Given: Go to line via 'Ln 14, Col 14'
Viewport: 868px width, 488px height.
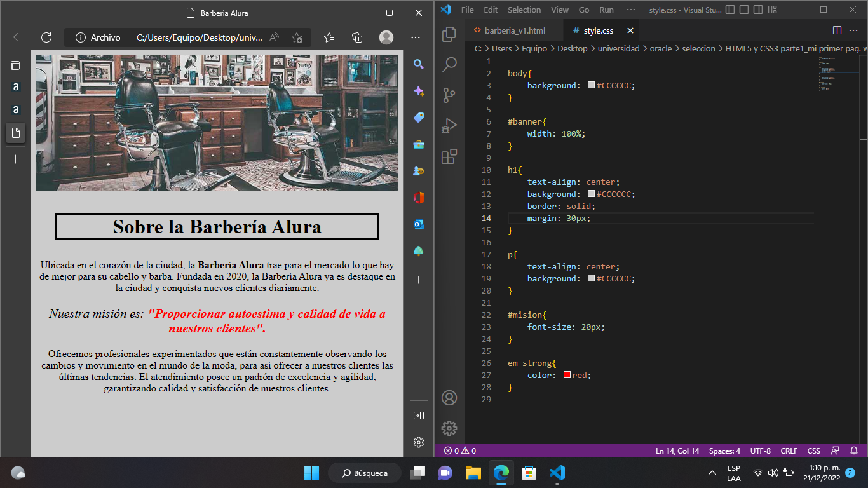Looking at the screenshot, I should [x=677, y=451].
